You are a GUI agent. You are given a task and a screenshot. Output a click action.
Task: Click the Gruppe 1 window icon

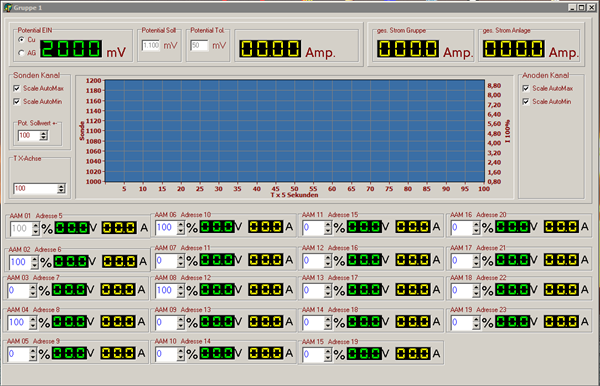click(8, 7)
